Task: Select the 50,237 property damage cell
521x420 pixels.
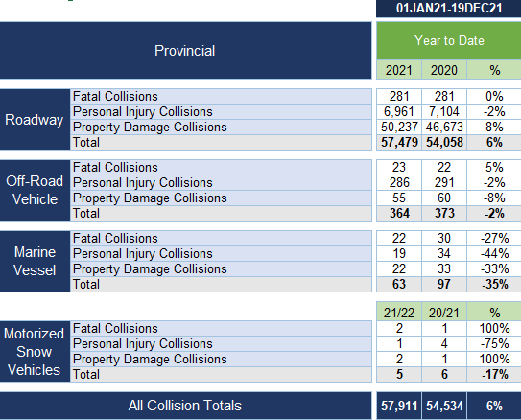Action: click(399, 127)
